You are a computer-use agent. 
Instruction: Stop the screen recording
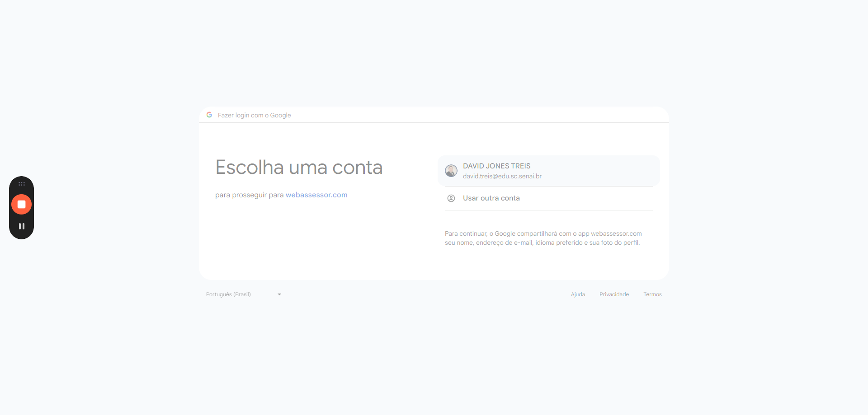[x=21, y=205]
